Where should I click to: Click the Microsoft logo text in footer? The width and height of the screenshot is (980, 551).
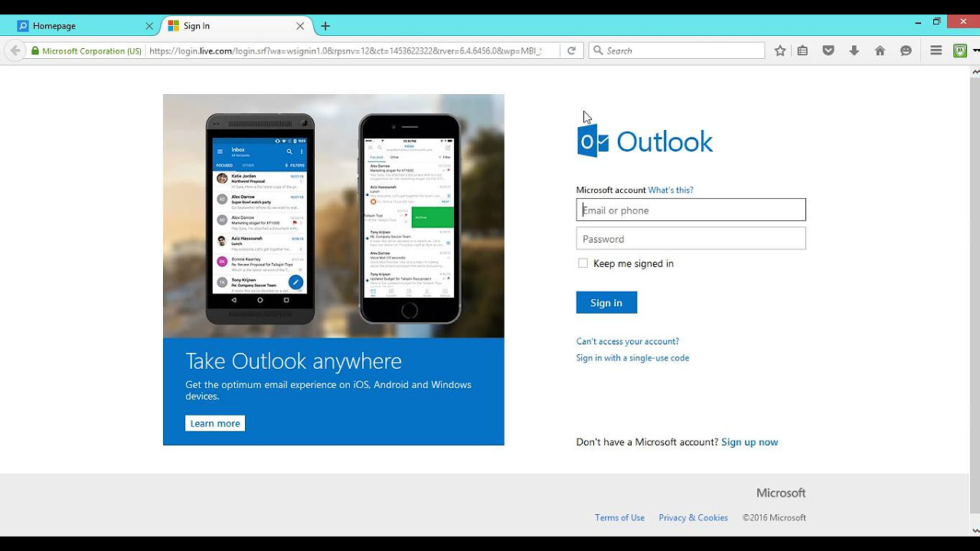[781, 493]
